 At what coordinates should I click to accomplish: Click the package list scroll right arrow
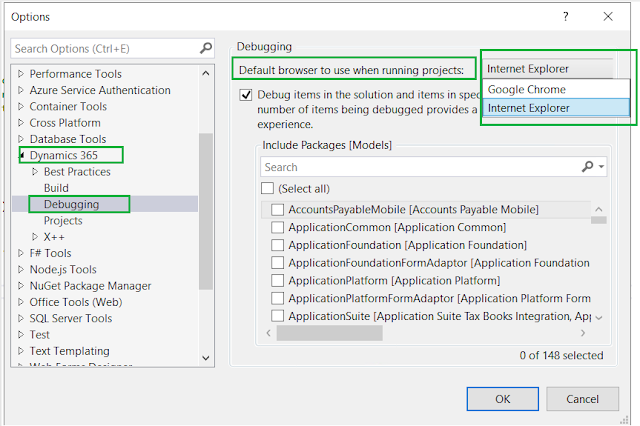[583, 333]
